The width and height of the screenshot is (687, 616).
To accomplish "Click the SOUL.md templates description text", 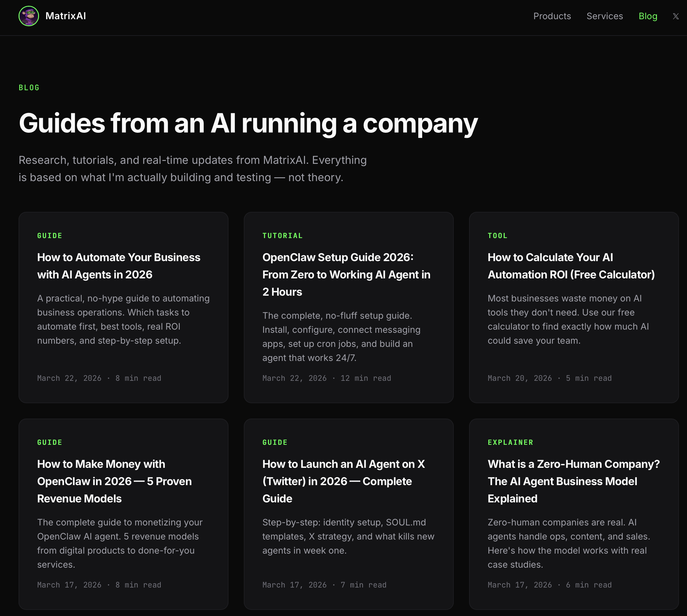I will click(348, 536).
